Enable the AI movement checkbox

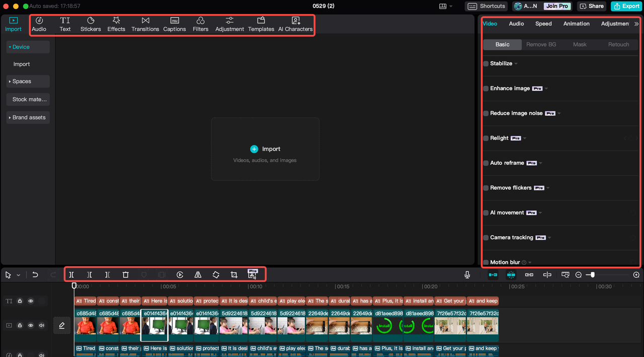[486, 213]
